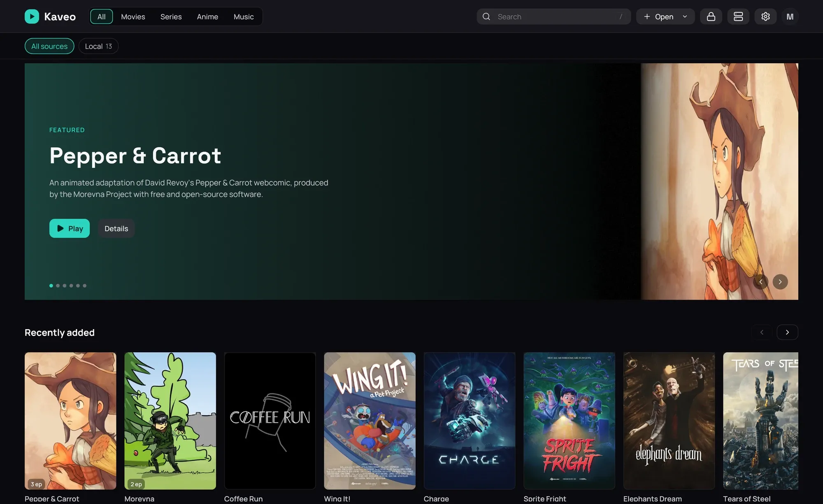Open the M profile avatar
Viewport: 823px width, 504px height.
[x=790, y=16]
